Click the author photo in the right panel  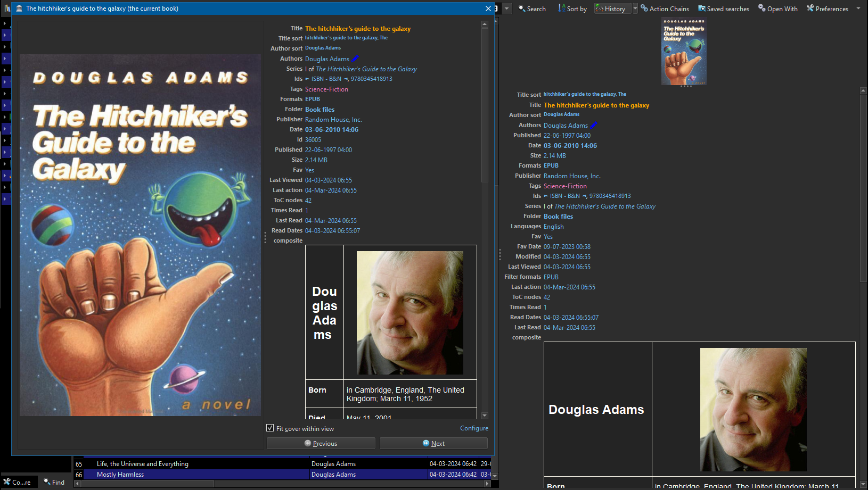point(754,410)
